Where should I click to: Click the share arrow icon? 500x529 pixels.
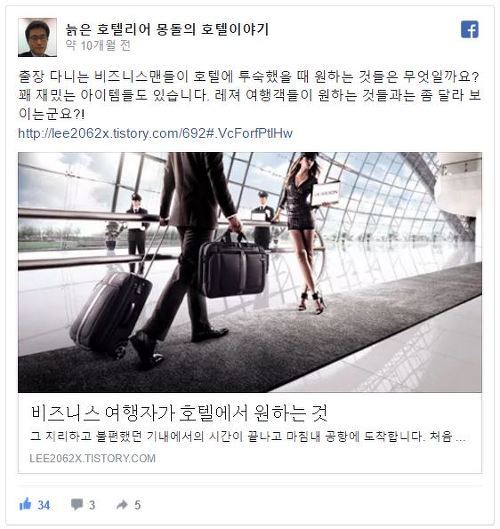(x=122, y=505)
